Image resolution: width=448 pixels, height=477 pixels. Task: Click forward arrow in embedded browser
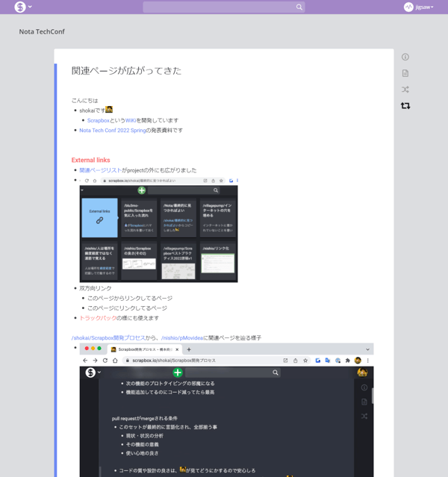(x=96, y=361)
